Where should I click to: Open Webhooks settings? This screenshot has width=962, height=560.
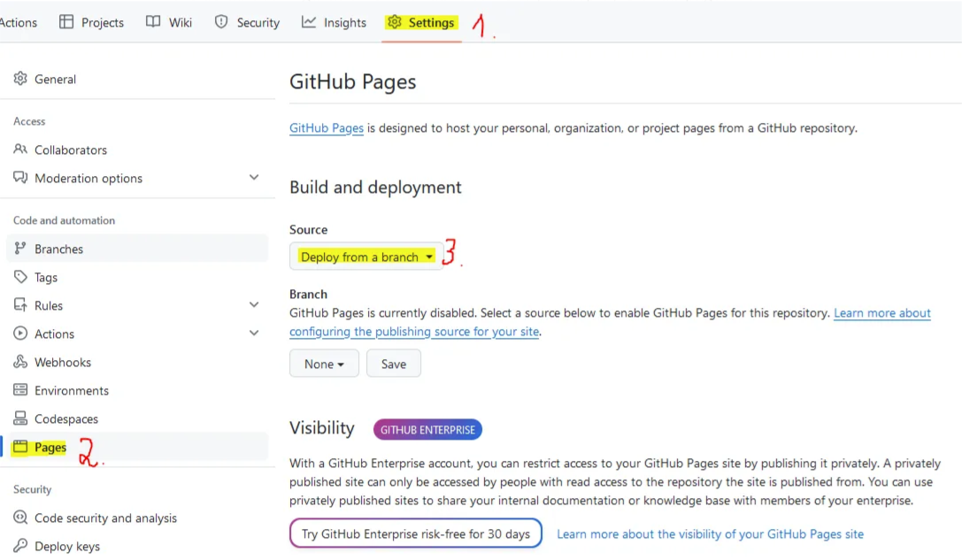pos(63,362)
